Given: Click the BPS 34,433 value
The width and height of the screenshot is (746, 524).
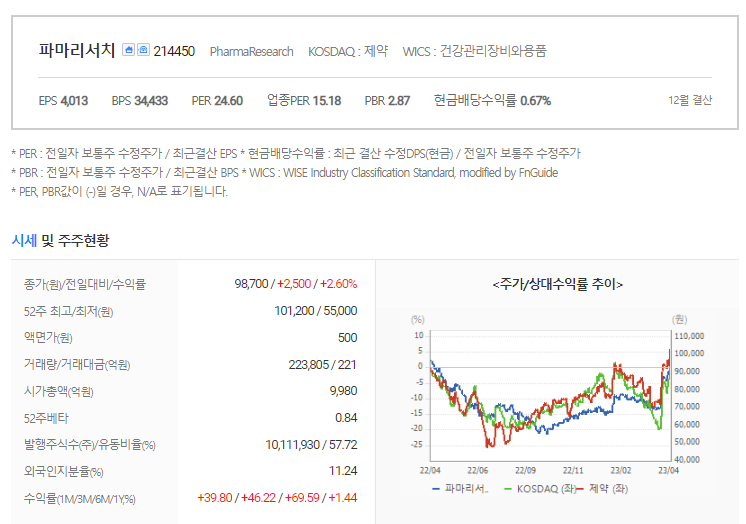Looking at the screenshot, I should pyautogui.click(x=140, y=101).
